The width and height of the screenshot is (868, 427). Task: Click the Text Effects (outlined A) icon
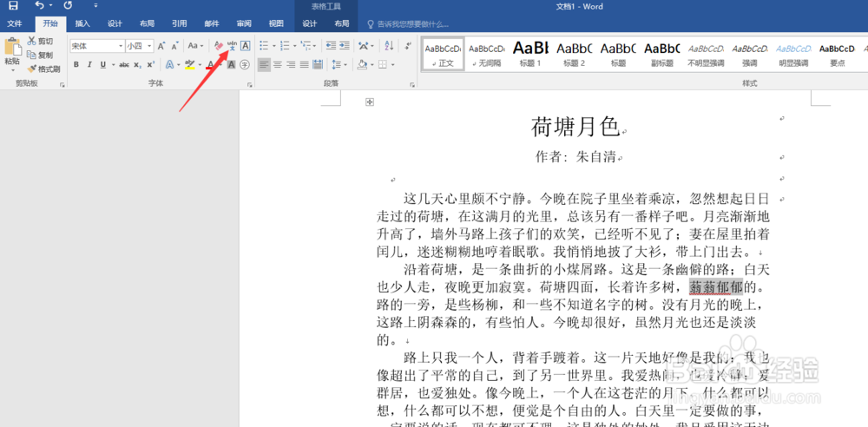point(169,65)
